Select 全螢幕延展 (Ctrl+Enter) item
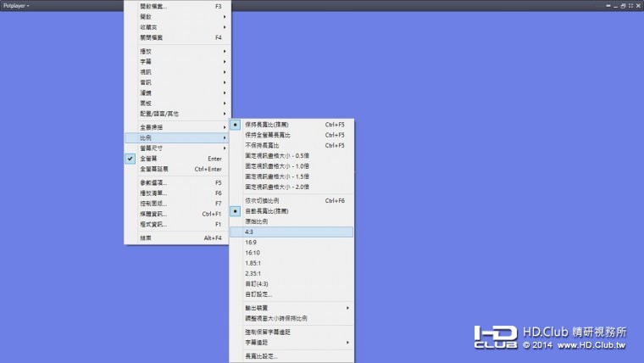The height and width of the screenshot is (363, 644). 177,169
